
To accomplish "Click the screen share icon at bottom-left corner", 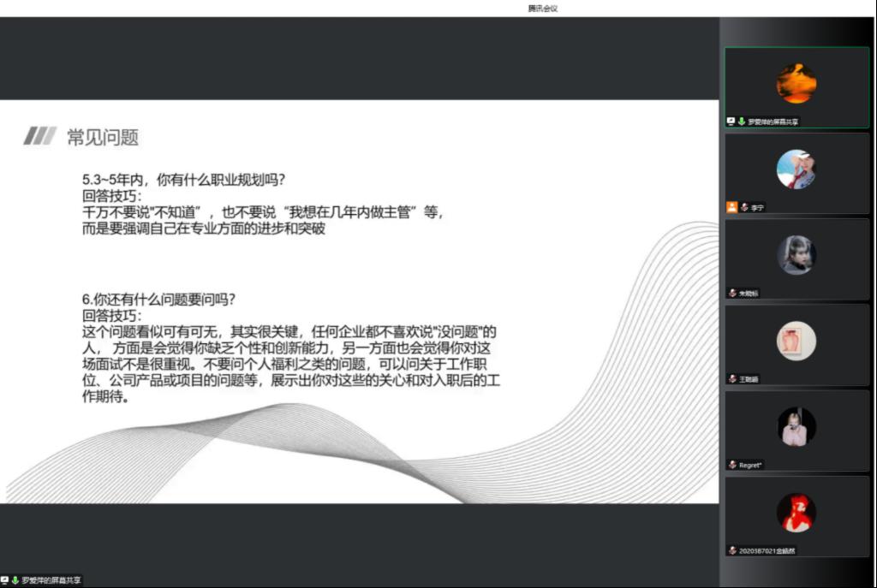I will click(5, 580).
